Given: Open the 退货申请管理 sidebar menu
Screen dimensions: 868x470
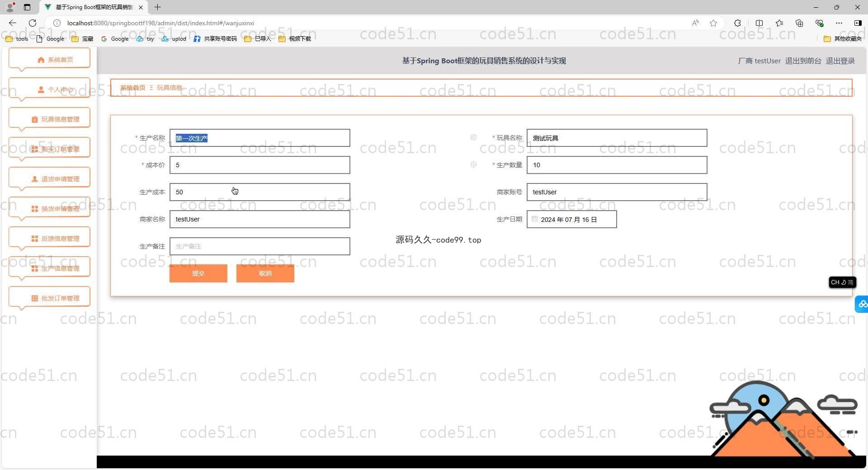Looking at the screenshot, I should pos(49,179).
